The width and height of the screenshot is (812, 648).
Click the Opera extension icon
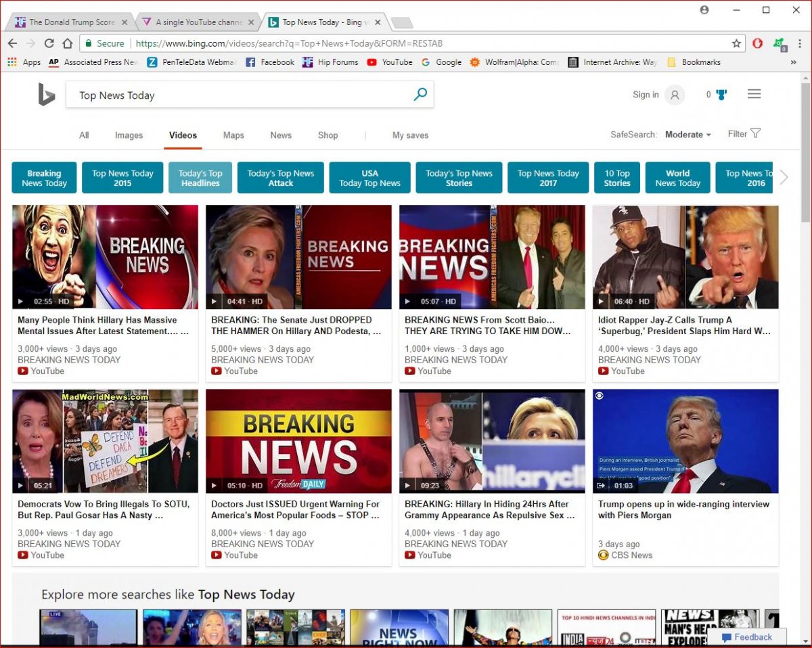point(758,43)
